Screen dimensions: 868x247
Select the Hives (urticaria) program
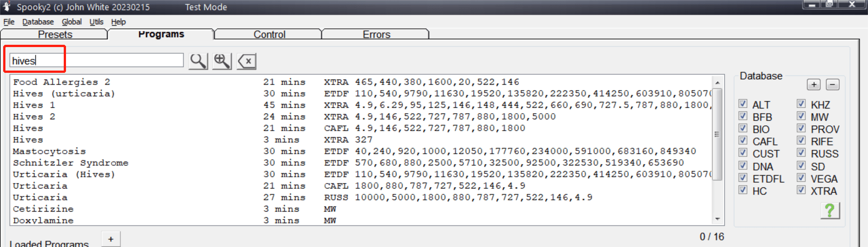361,94
